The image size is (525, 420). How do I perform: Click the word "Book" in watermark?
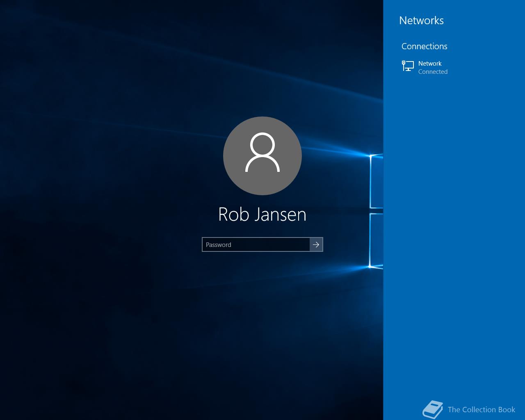pyautogui.click(x=507, y=409)
